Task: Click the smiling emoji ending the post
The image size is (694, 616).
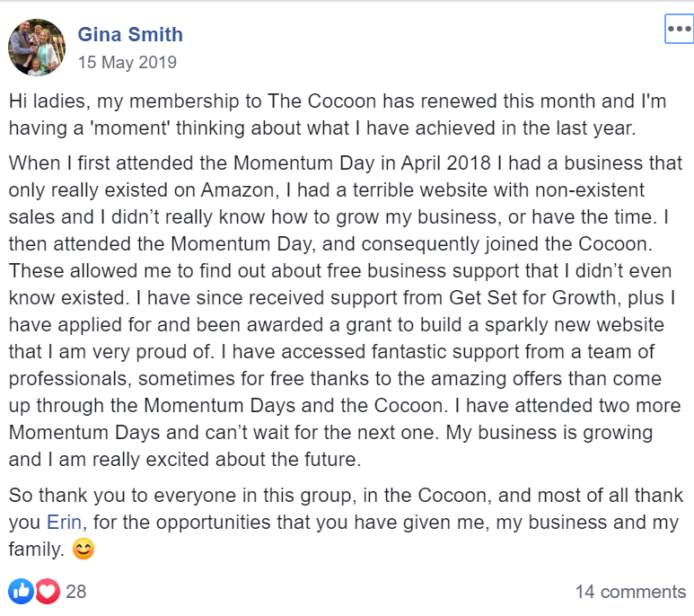Action: point(83,546)
